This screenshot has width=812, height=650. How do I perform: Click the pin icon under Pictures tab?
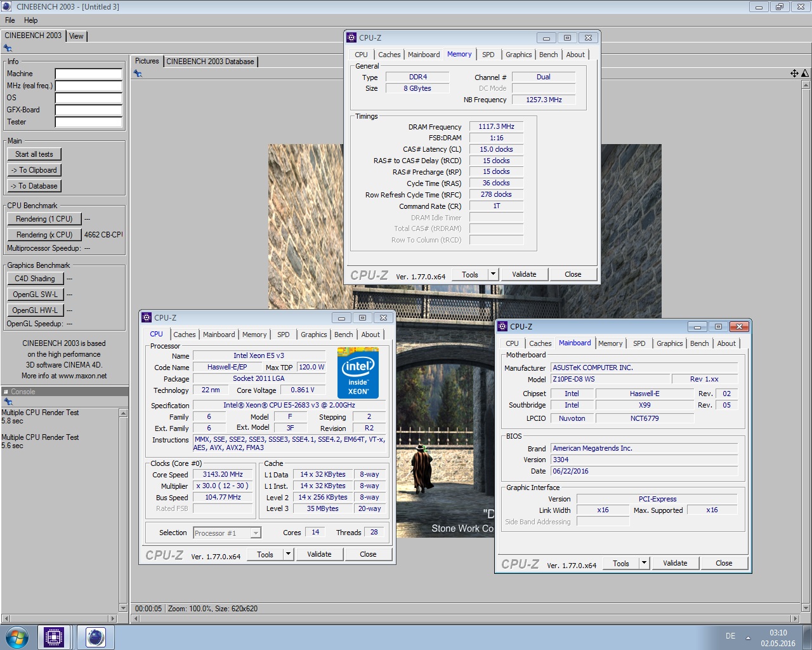click(x=138, y=74)
